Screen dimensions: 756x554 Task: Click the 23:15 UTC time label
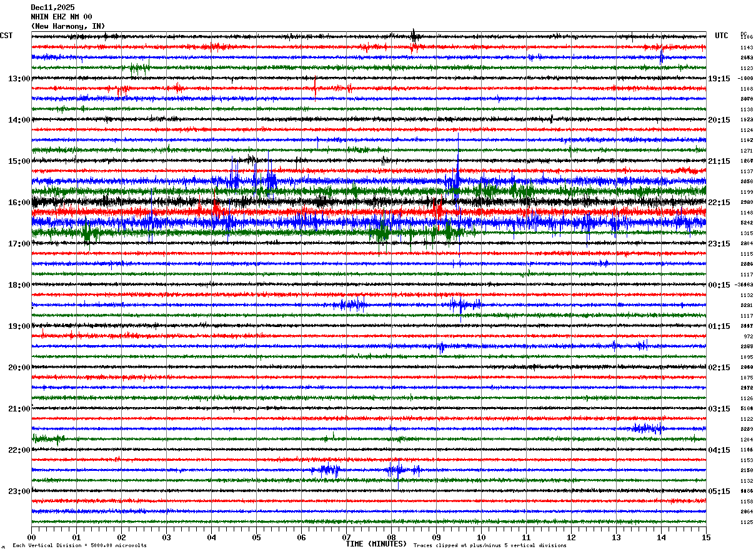tap(719, 244)
